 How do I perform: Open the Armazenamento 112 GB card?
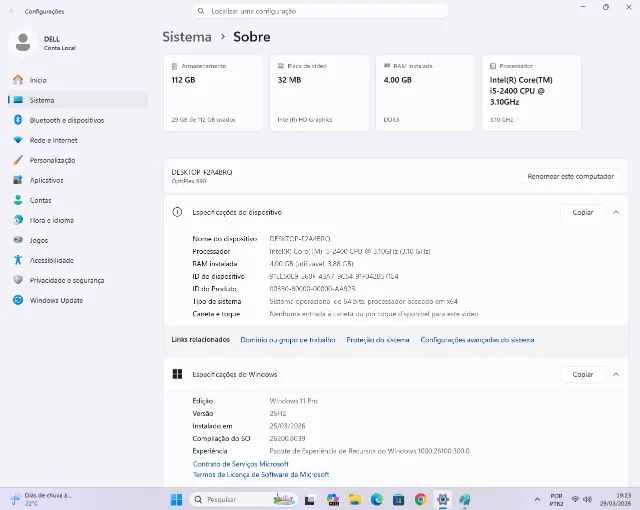[213, 93]
